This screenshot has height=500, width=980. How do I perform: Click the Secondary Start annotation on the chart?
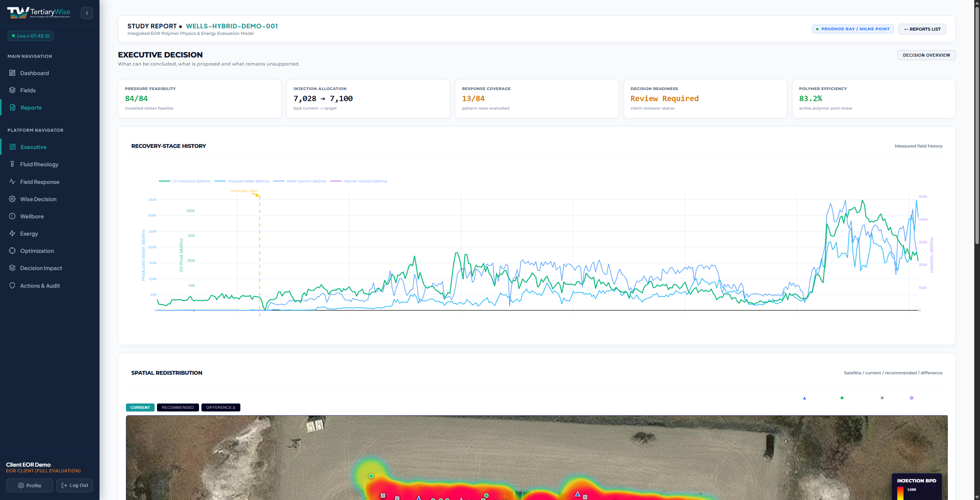point(244,191)
